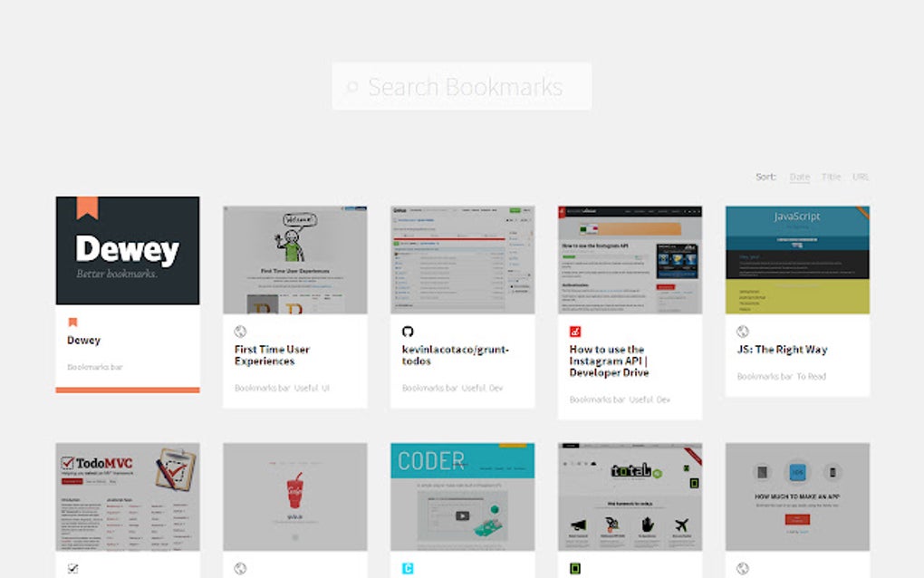Open the TodoMVC bookmark thumbnail
The height and width of the screenshot is (578, 924).
point(128,496)
